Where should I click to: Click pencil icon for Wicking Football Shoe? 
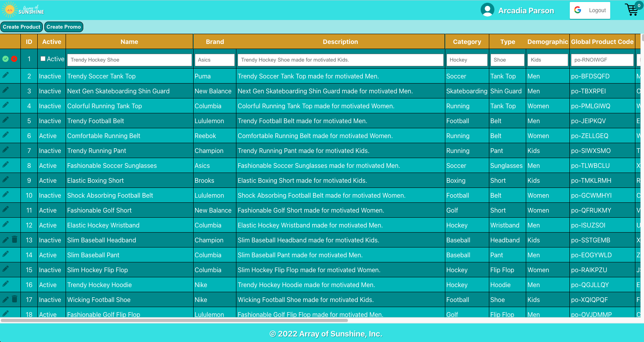[5, 299]
